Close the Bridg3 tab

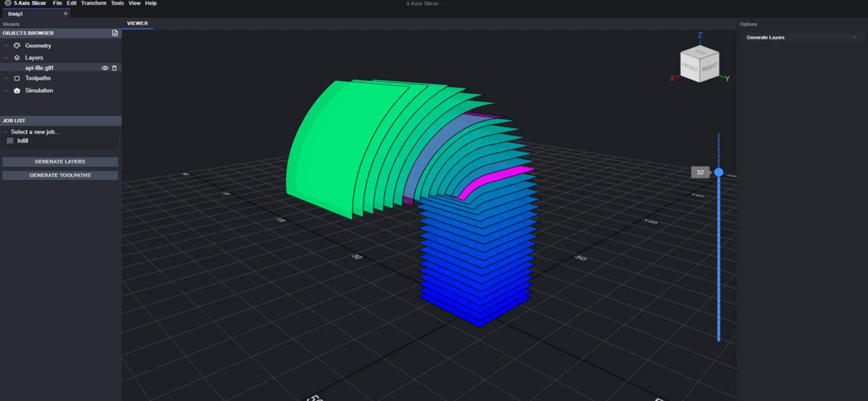[x=66, y=13]
